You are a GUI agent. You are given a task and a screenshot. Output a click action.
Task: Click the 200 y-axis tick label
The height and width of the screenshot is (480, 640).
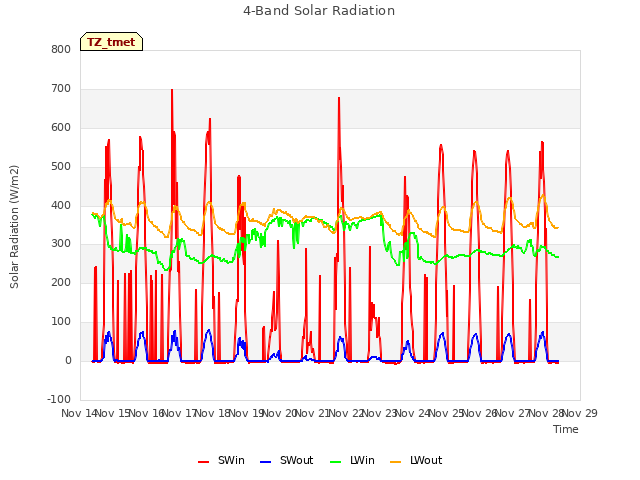coord(61,282)
